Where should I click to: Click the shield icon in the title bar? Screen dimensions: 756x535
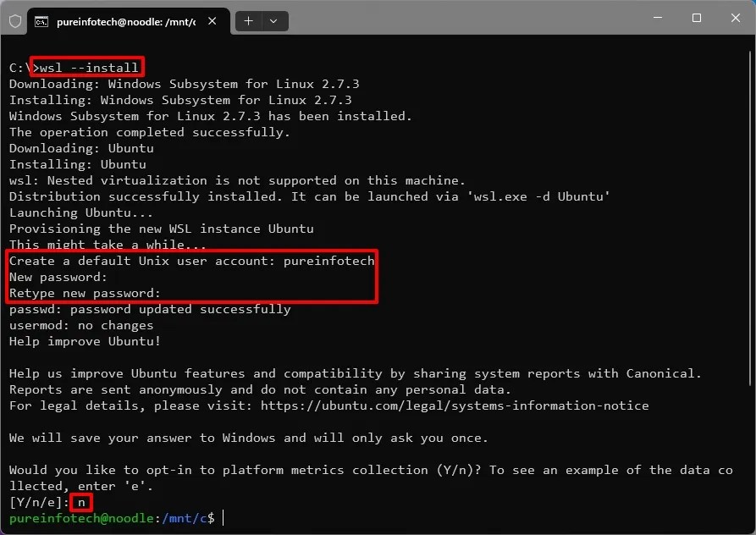[x=15, y=21]
